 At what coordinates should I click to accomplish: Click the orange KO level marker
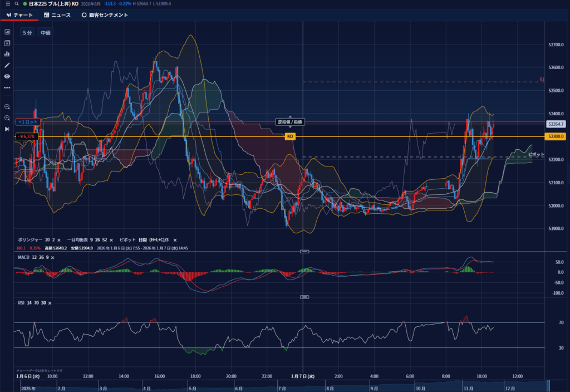[289, 136]
